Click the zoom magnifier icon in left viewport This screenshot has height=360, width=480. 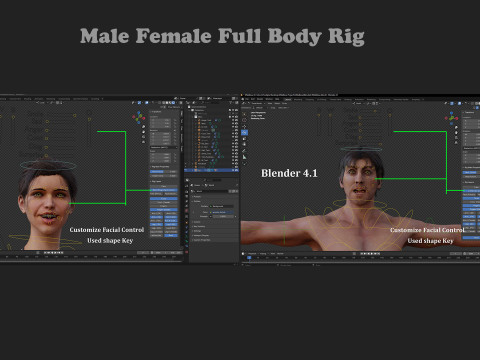(144, 126)
